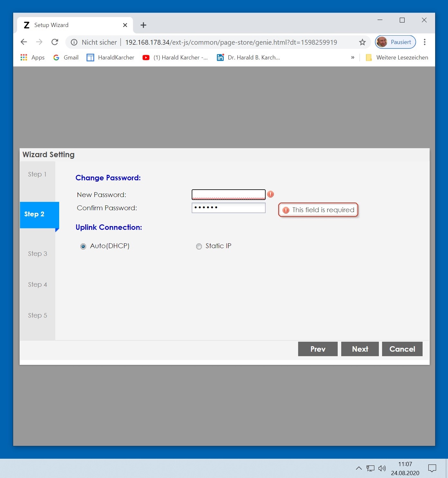Minimize the Chrome window
Image resolution: width=448 pixels, height=478 pixels.
[380, 20]
